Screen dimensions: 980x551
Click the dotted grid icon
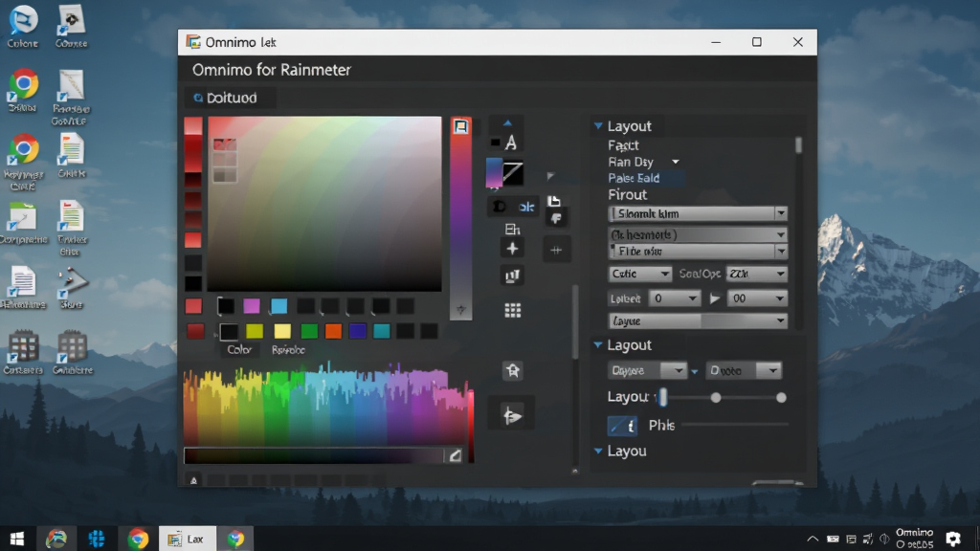(513, 311)
